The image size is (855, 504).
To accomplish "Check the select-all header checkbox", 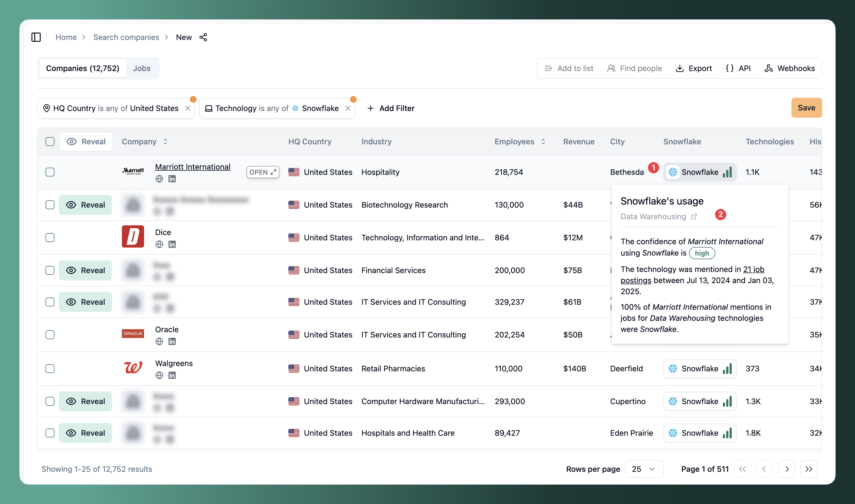I will point(50,142).
